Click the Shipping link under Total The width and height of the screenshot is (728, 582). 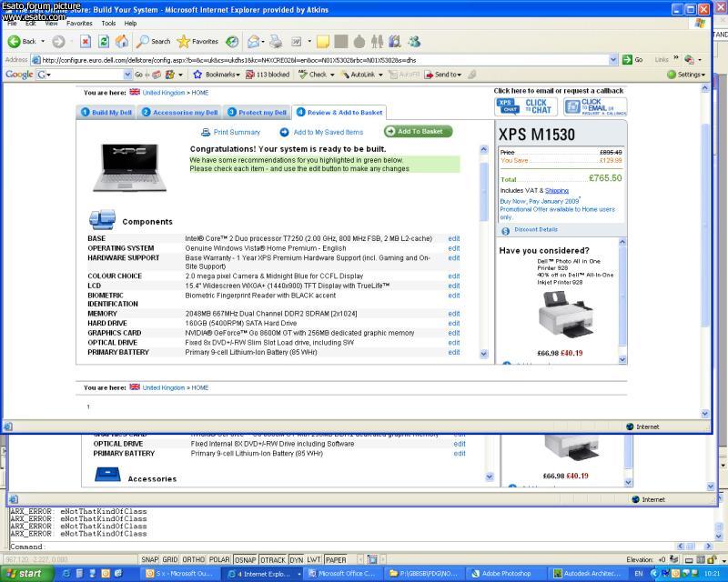[x=557, y=191]
